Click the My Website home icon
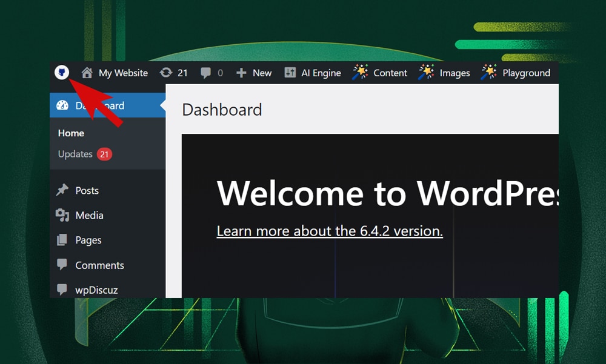Screen dimensions: 606x364 pyautogui.click(x=87, y=73)
